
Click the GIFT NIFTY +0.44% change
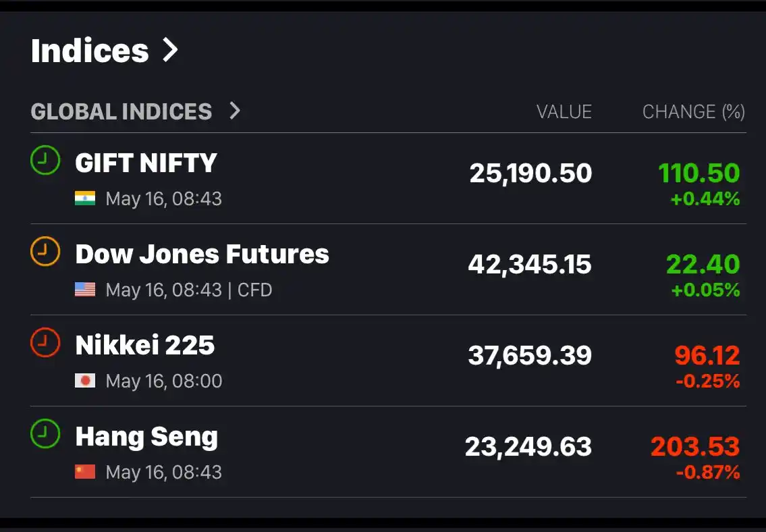click(x=705, y=199)
